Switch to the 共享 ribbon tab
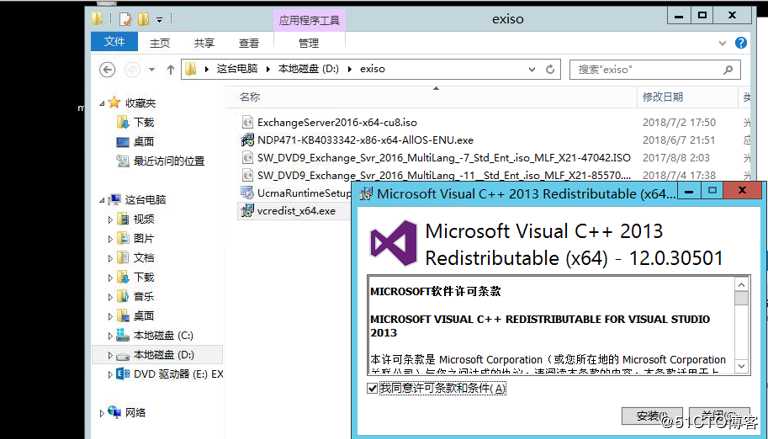The image size is (768, 439). coord(204,43)
